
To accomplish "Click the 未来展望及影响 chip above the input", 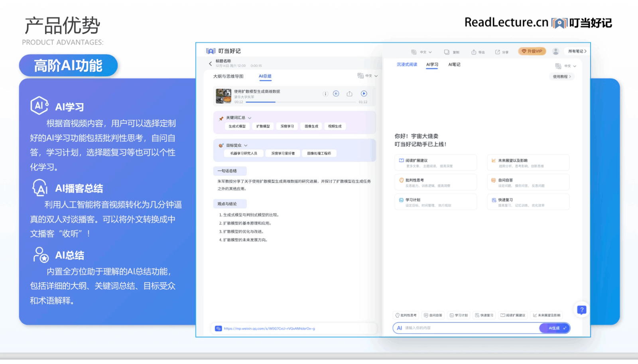I will point(546,315).
